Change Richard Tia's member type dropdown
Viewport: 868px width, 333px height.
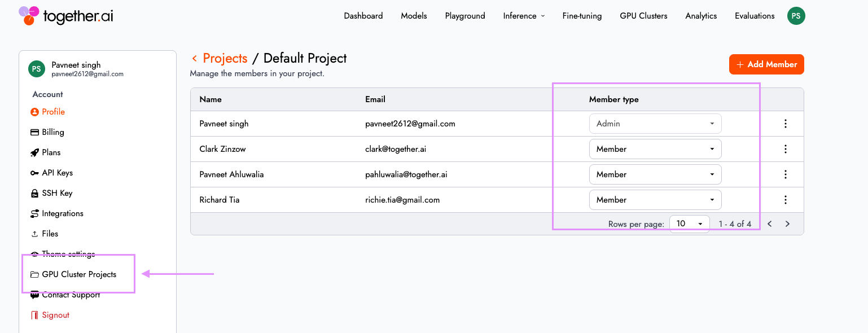tap(655, 200)
